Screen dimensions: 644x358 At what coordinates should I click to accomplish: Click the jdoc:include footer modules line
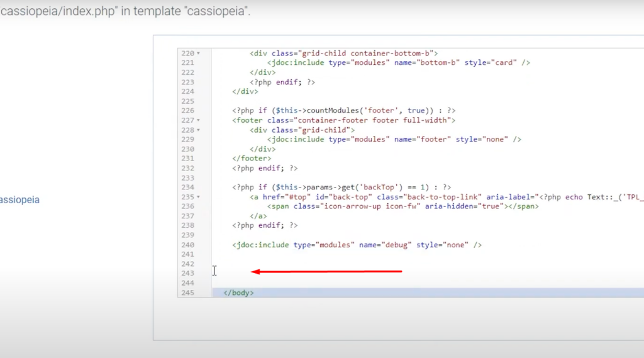click(394, 139)
